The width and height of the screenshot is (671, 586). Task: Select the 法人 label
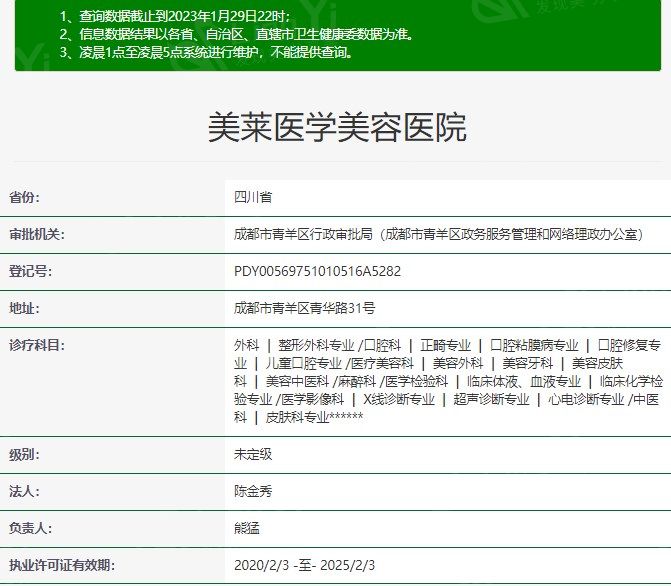(x=24, y=491)
